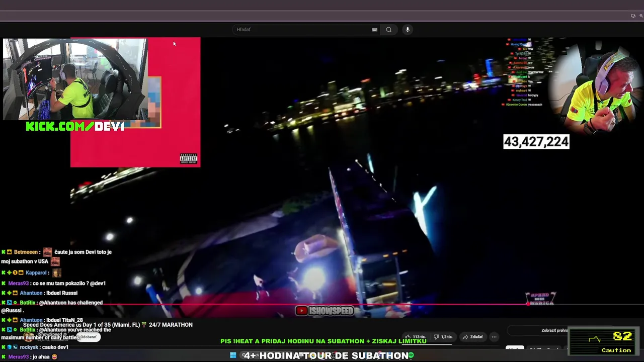
Task: Activate voice search microphone icon
Action: click(x=408, y=30)
